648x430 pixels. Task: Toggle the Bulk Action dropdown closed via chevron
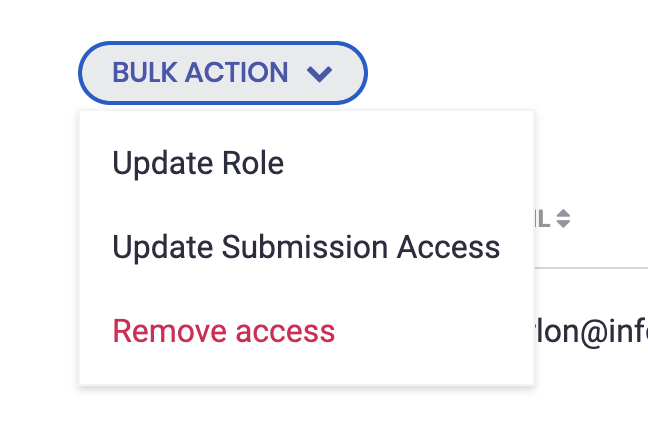pos(319,73)
